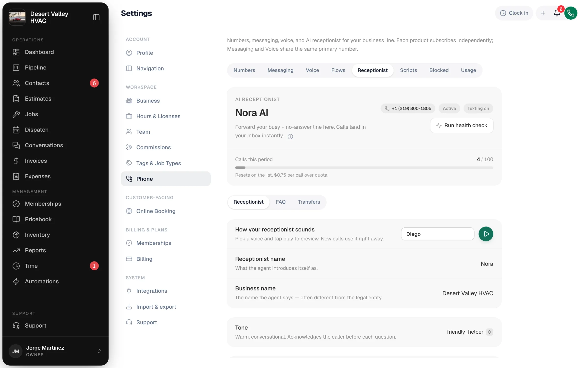
Task: Open Online Booking settings
Action: 166,211
